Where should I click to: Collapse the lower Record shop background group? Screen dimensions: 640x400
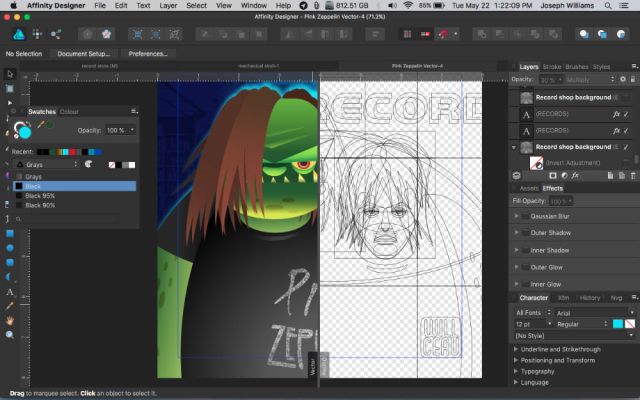[514, 147]
